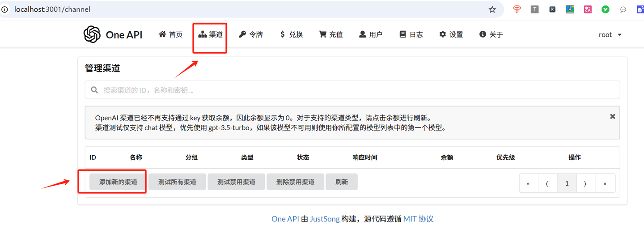Click the magnifier icon in search box
Image resolution: width=644 pixels, height=238 pixels.
click(x=94, y=90)
